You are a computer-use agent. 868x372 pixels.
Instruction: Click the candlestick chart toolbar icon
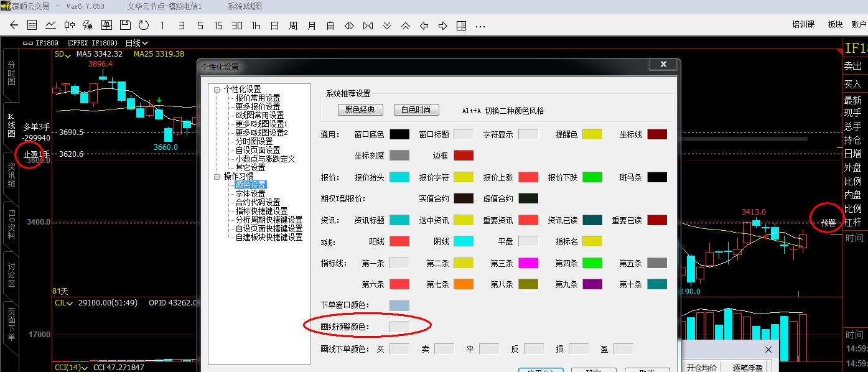pos(70,26)
